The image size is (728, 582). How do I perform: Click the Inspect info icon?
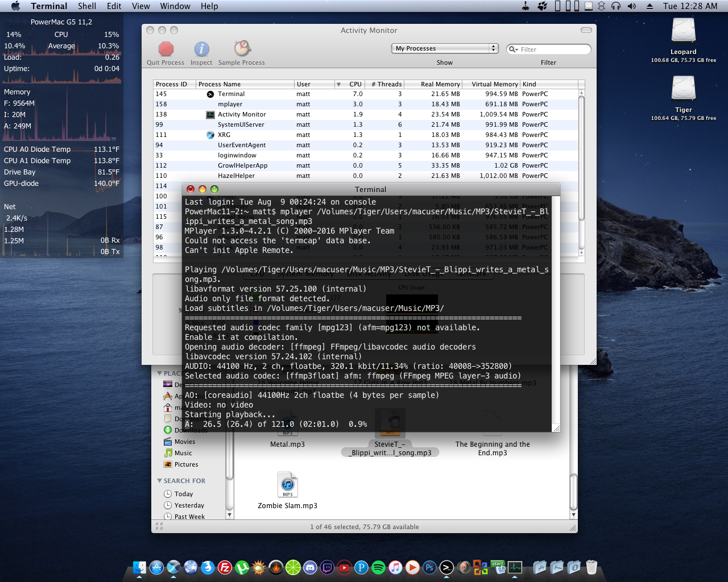(201, 49)
